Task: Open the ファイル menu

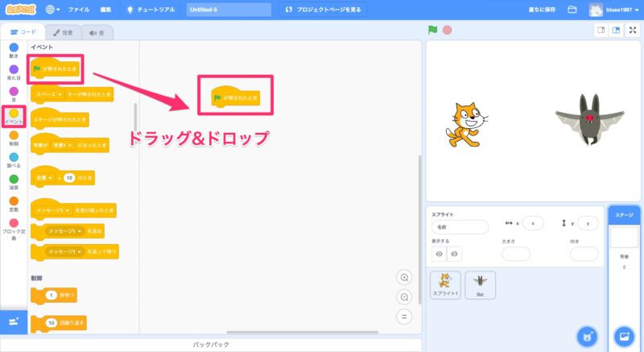Action: click(x=79, y=10)
